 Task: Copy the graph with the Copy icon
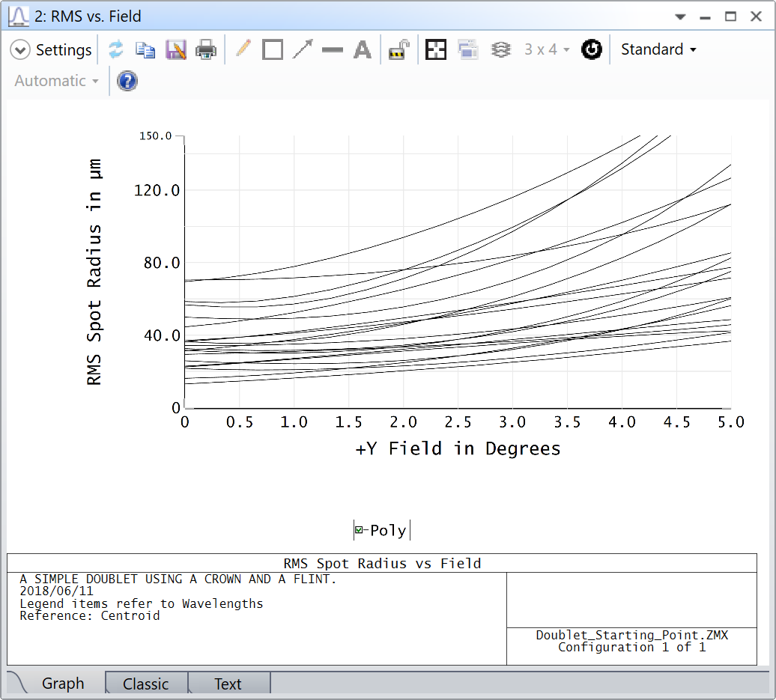[145, 50]
